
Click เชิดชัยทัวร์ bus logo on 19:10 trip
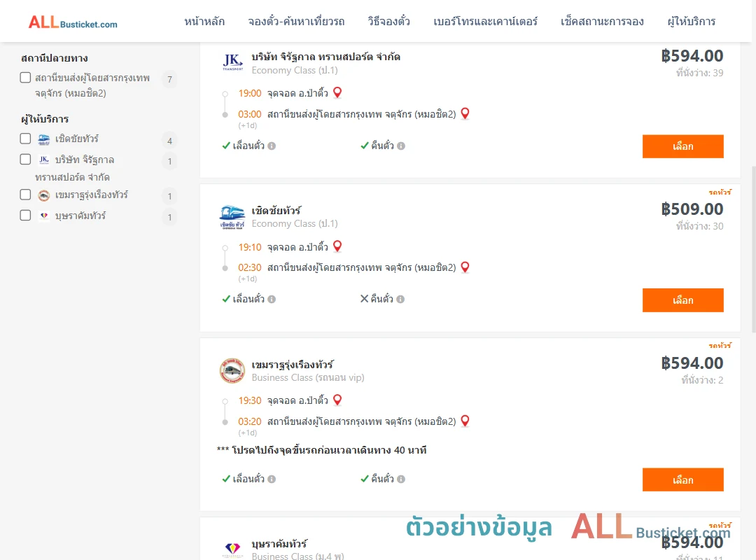[232, 217]
